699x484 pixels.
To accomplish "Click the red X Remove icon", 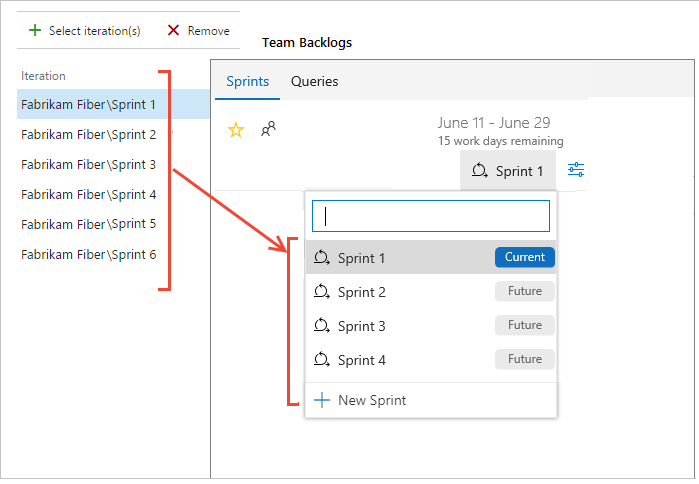I will tap(174, 30).
